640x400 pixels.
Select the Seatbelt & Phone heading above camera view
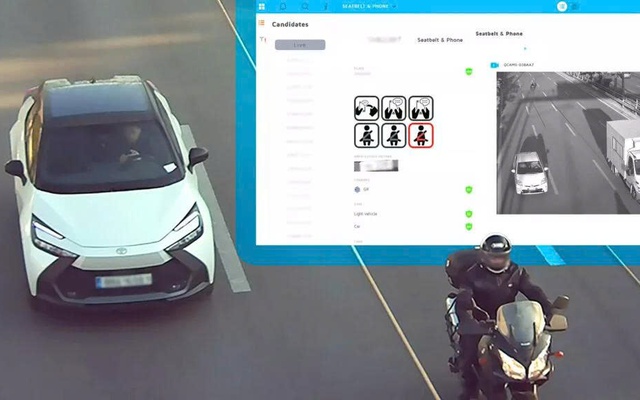coord(498,33)
